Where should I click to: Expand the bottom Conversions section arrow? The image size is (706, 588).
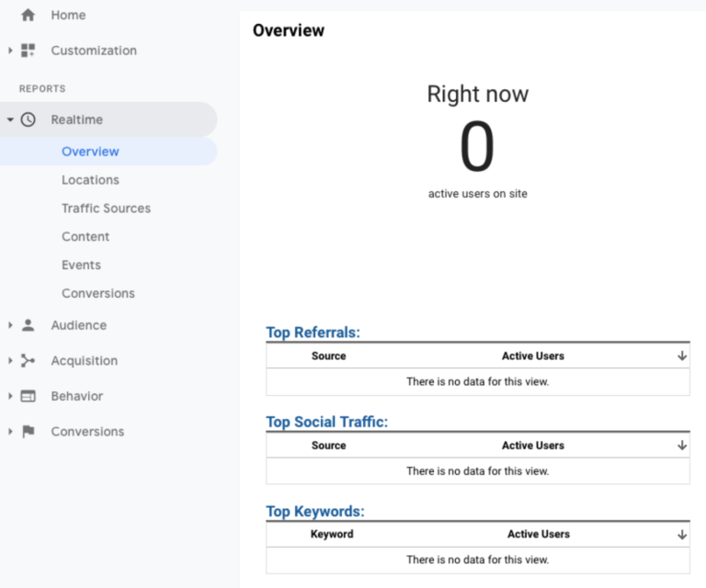tap(10, 432)
